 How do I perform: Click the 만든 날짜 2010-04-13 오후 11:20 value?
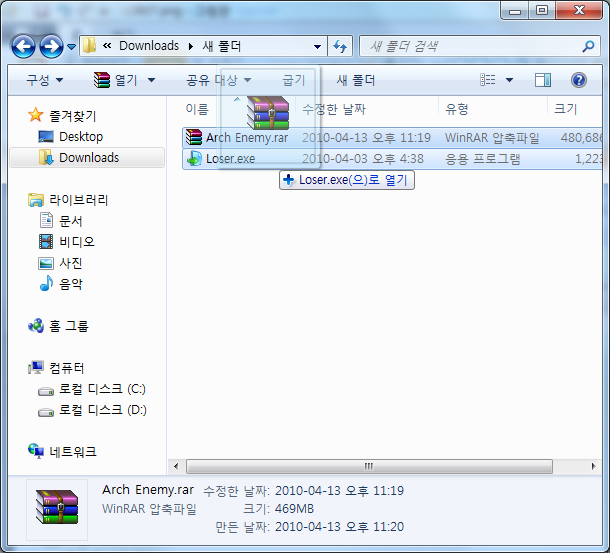[x=340, y=527]
